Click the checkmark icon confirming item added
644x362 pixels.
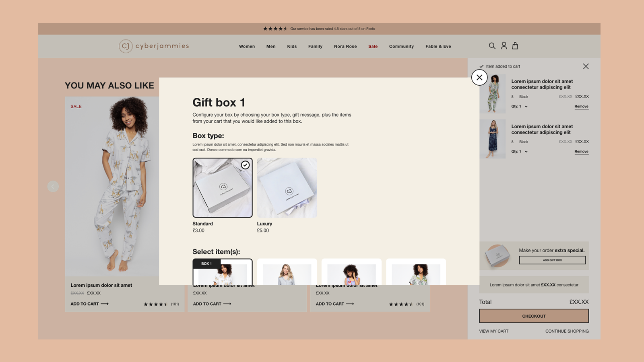481,66
